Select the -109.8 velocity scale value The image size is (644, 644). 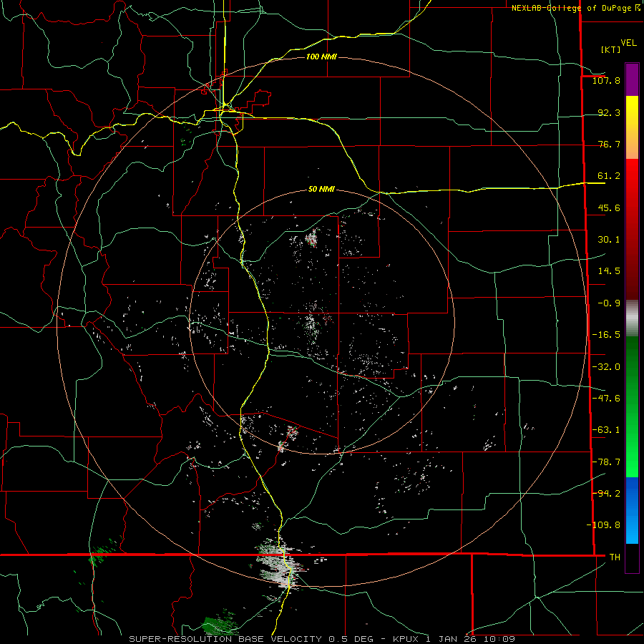point(603,525)
